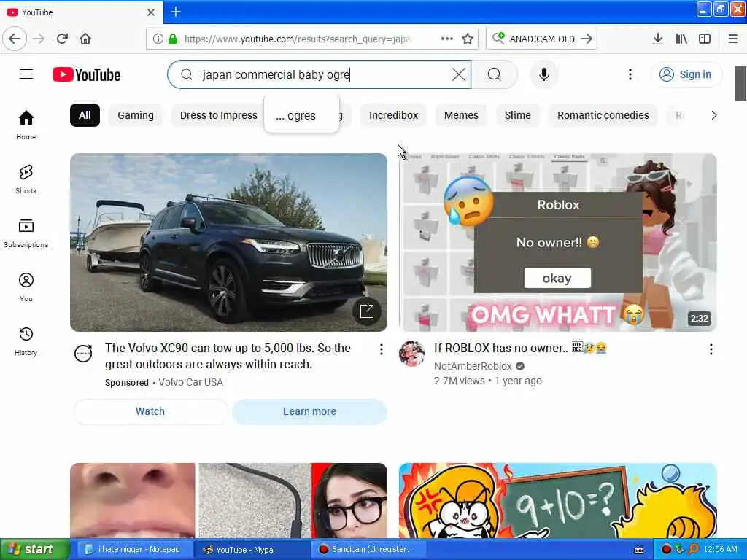Switch to Bandicam taskbar item
Screen dimensions: 747x560
pyautogui.click(x=367, y=550)
